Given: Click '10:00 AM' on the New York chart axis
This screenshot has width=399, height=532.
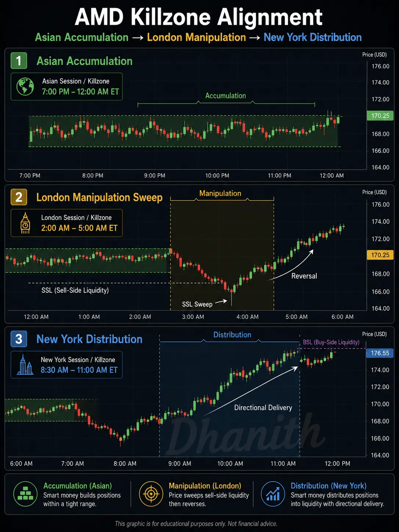Looking at the screenshot, I should coord(230,464).
